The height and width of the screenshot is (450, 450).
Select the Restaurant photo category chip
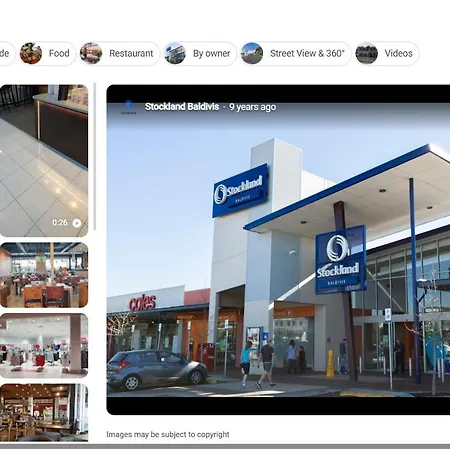[119, 53]
